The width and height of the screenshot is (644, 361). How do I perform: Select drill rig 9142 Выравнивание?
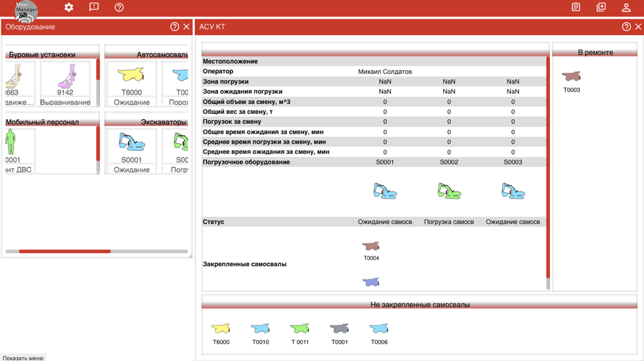(x=66, y=83)
